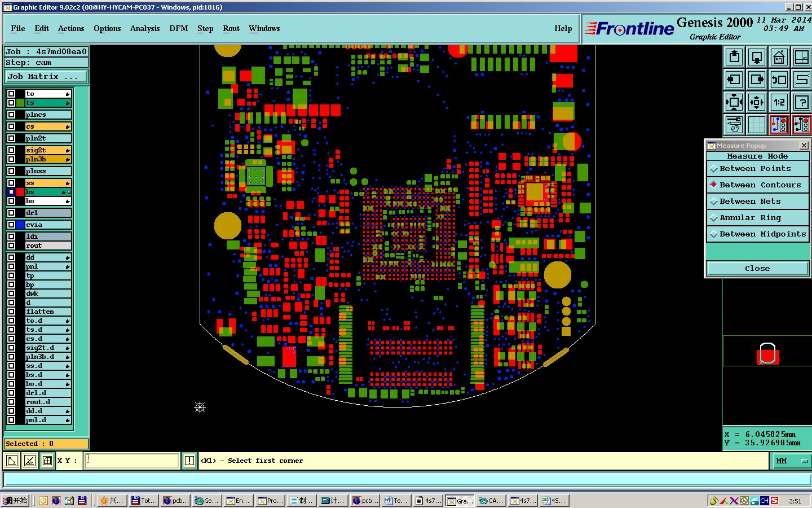Image resolution: width=812 pixels, height=508 pixels.
Task: Click the colored net traffic-light icon
Action: pos(779,125)
